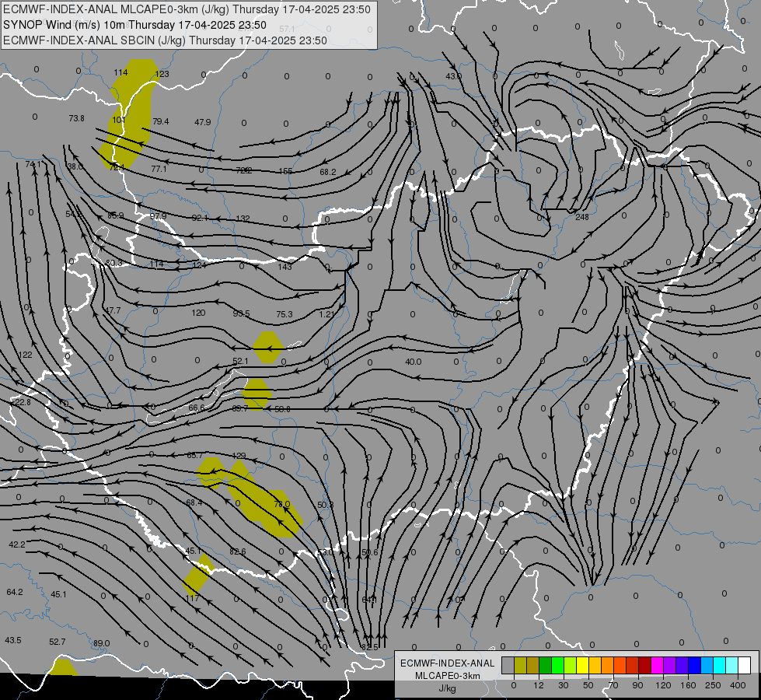This screenshot has height=700, width=761.
Task: Click the map value 129
Action: pyautogui.click(x=239, y=456)
